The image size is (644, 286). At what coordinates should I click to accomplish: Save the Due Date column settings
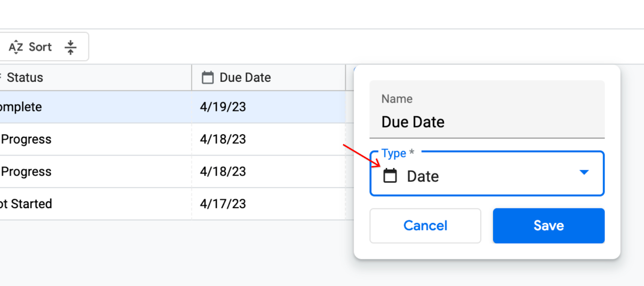click(548, 226)
